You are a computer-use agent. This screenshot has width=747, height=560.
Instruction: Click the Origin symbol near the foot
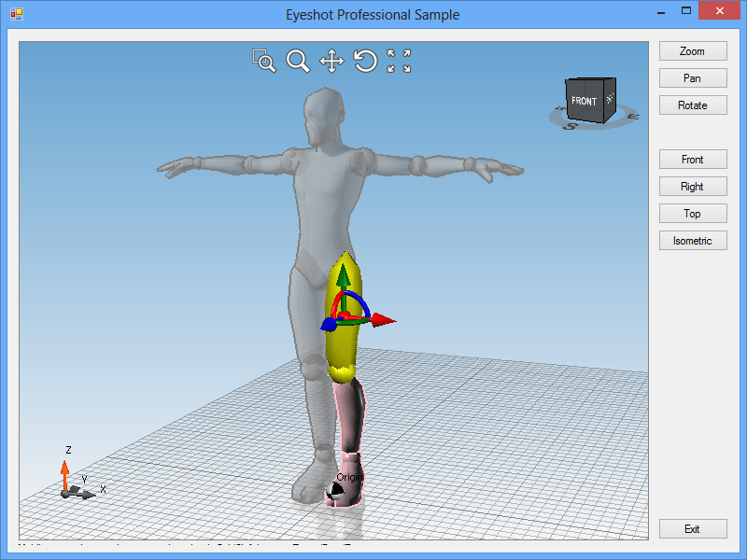[x=336, y=489]
